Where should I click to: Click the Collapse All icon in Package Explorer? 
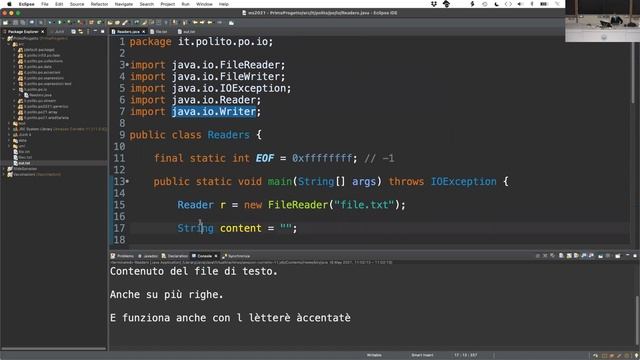[73, 31]
